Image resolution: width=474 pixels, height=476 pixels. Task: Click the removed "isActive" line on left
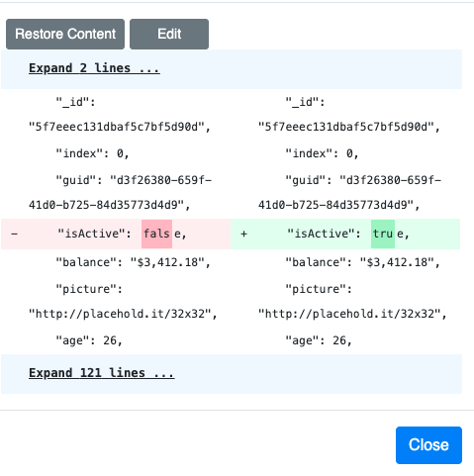(x=116, y=234)
